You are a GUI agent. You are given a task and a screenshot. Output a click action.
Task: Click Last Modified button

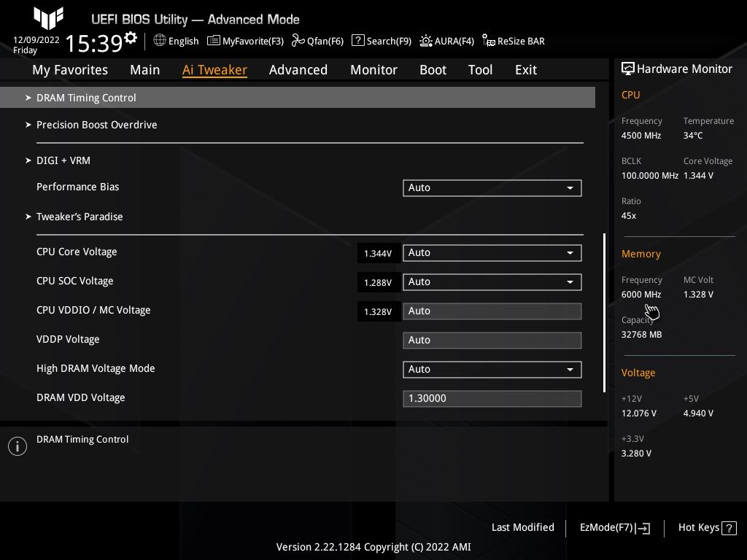pyautogui.click(x=522, y=528)
